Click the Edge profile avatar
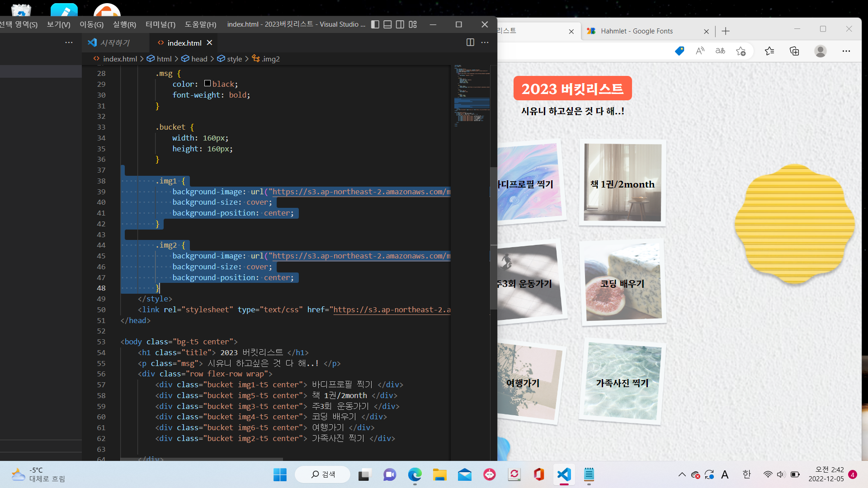Screen dimensions: 868x488 point(821,51)
